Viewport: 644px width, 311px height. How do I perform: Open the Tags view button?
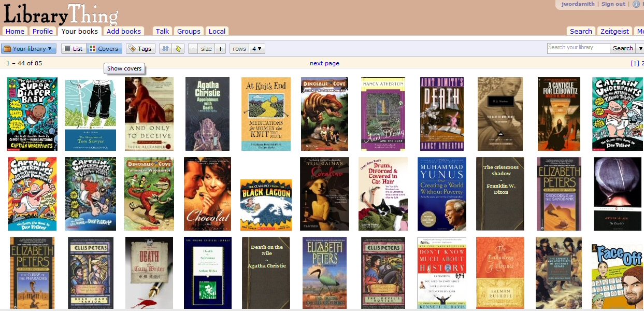point(140,49)
